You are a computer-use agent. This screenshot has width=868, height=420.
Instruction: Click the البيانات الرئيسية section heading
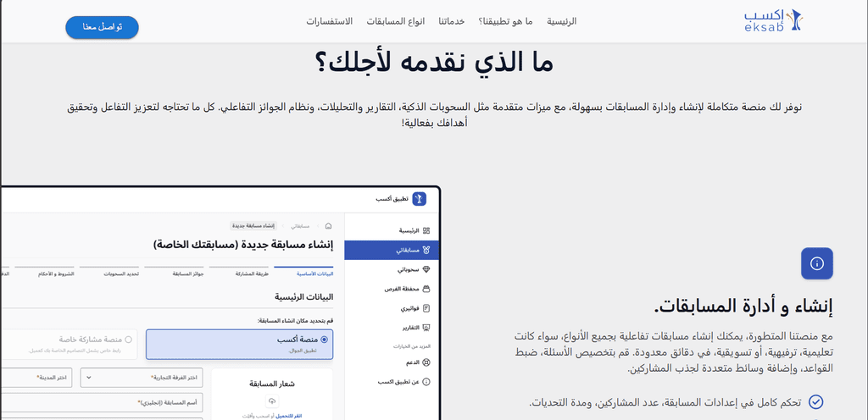click(304, 296)
